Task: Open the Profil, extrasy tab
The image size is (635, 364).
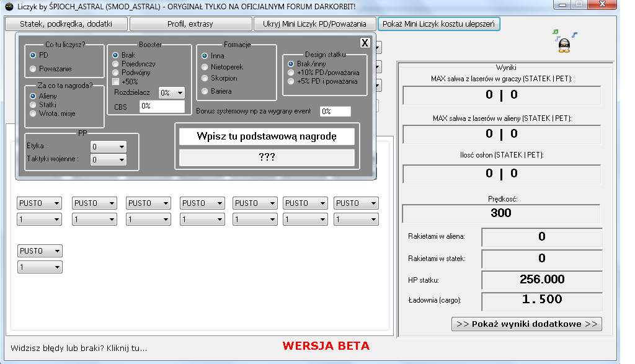Action: (x=190, y=24)
